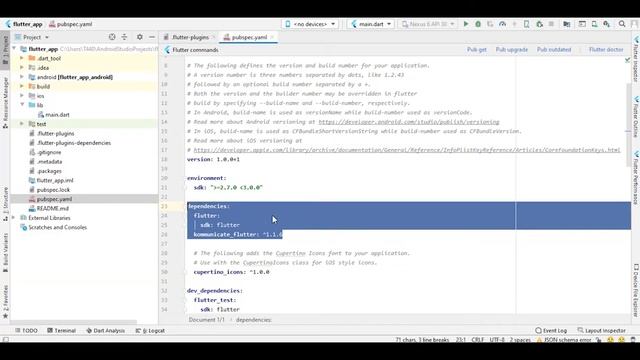The height and width of the screenshot is (360, 640).
Task: Open the Resource Manager side tab
Action: (5, 102)
